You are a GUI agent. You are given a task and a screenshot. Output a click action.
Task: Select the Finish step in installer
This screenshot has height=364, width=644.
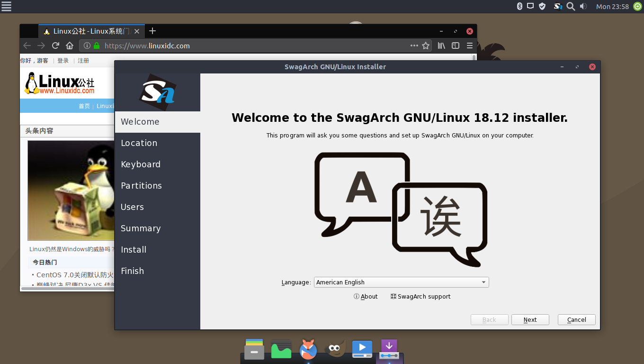pyautogui.click(x=157, y=271)
